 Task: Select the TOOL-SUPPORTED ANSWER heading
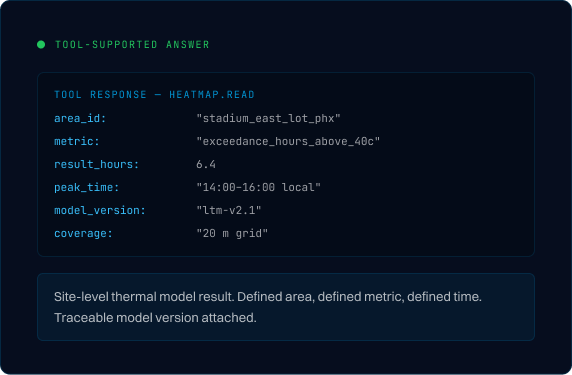[x=132, y=45]
